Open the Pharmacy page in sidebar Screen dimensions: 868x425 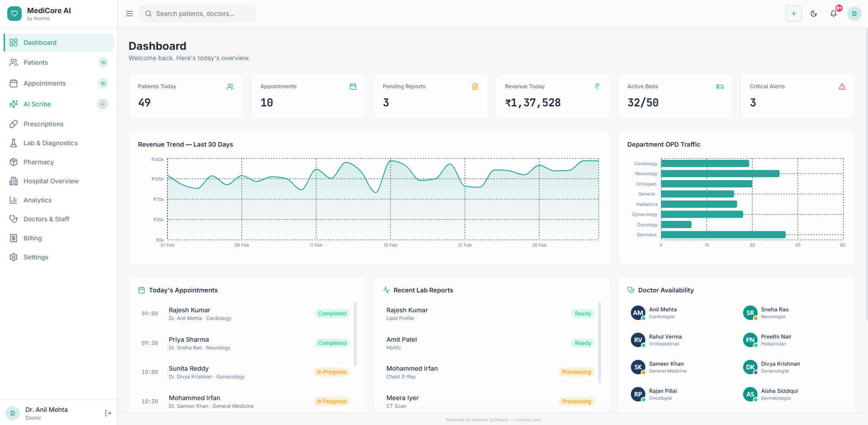[38, 162]
